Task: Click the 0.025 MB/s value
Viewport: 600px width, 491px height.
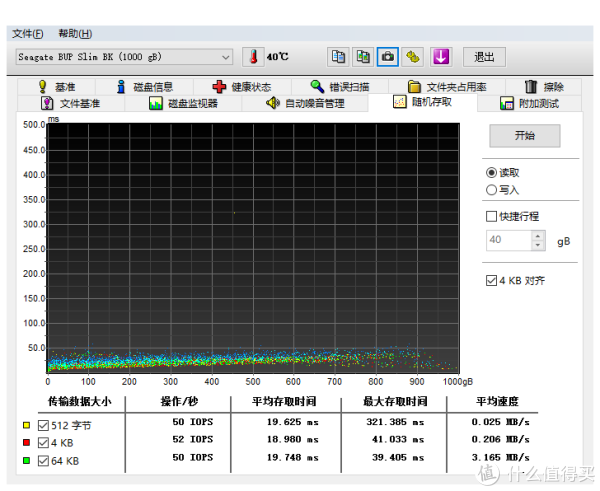Action: (501, 422)
